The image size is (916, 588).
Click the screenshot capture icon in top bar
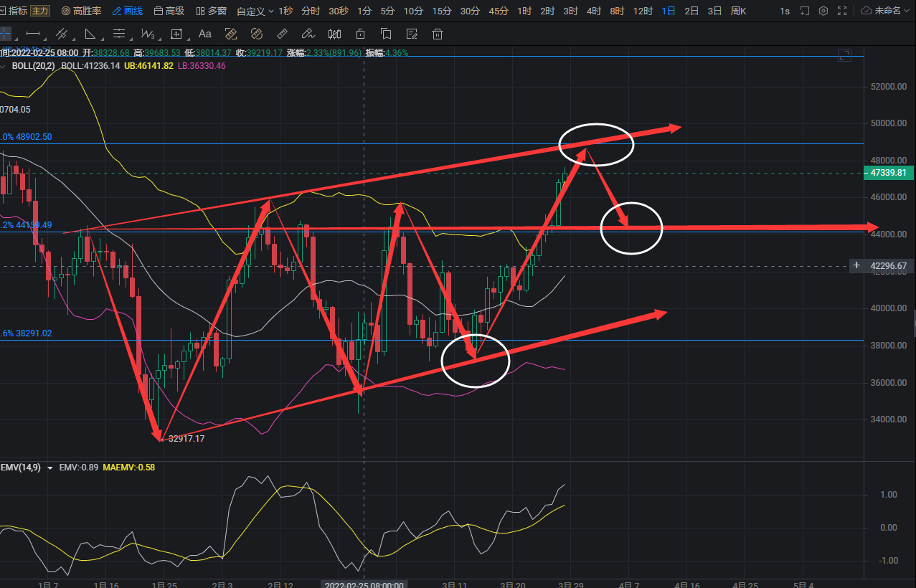tap(804, 11)
